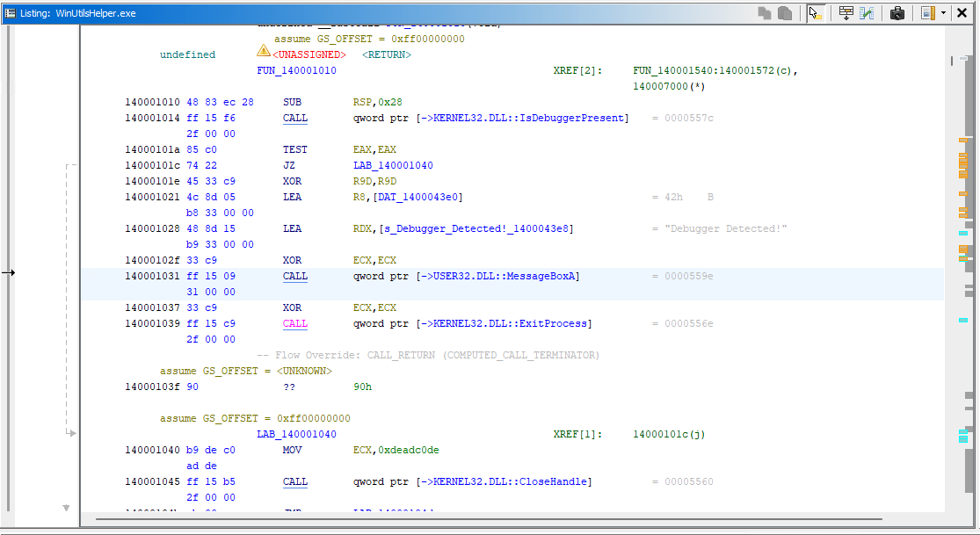Click the Flow Override CALL_RETURN comment
The image size is (980, 535).
pos(428,355)
